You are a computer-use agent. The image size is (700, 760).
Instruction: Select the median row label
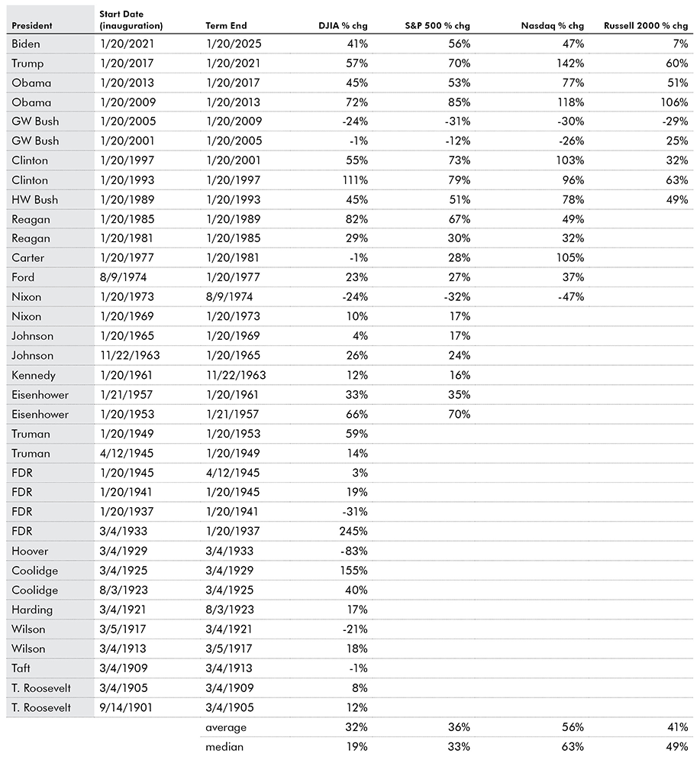click(x=224, y=746)
